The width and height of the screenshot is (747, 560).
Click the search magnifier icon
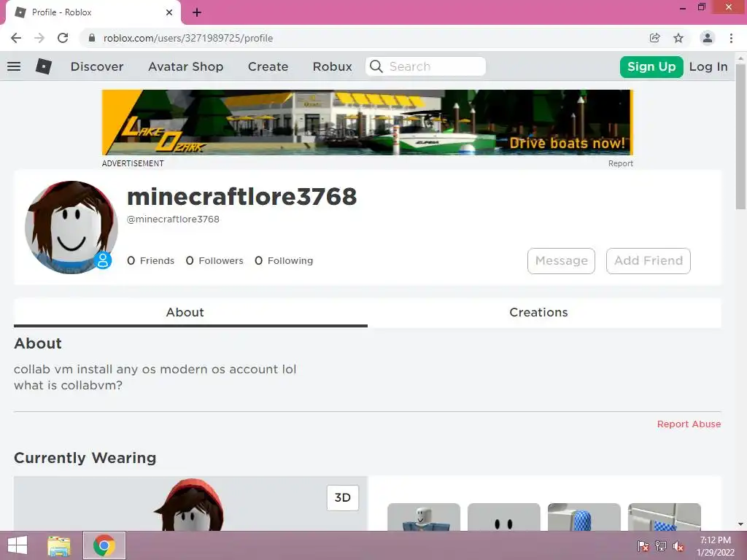click(376, 66)
